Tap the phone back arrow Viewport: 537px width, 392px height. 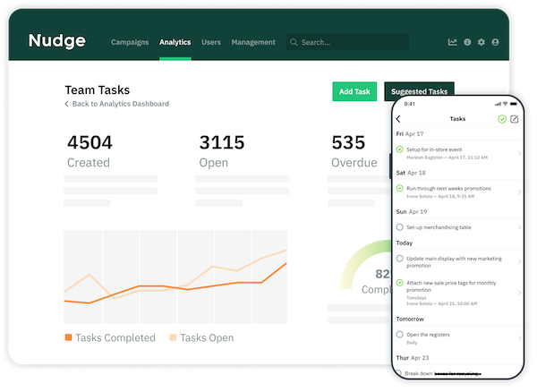[x=398, y=119]
